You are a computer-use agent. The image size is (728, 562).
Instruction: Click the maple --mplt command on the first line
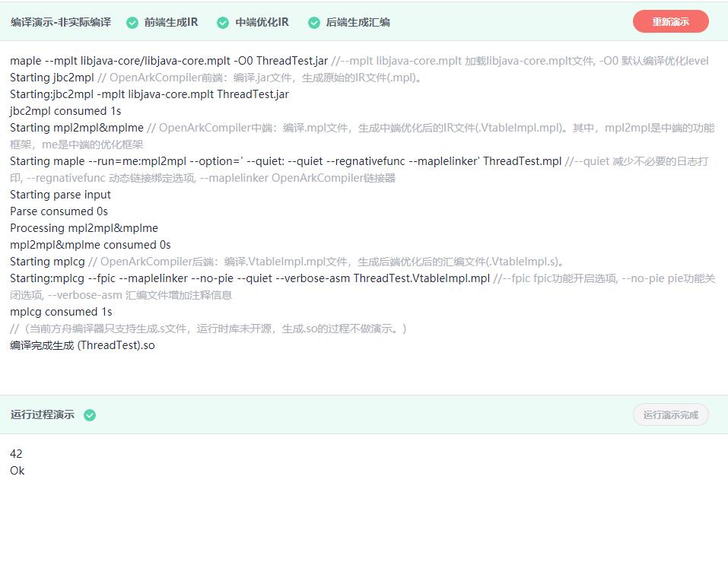click(169, 61)
